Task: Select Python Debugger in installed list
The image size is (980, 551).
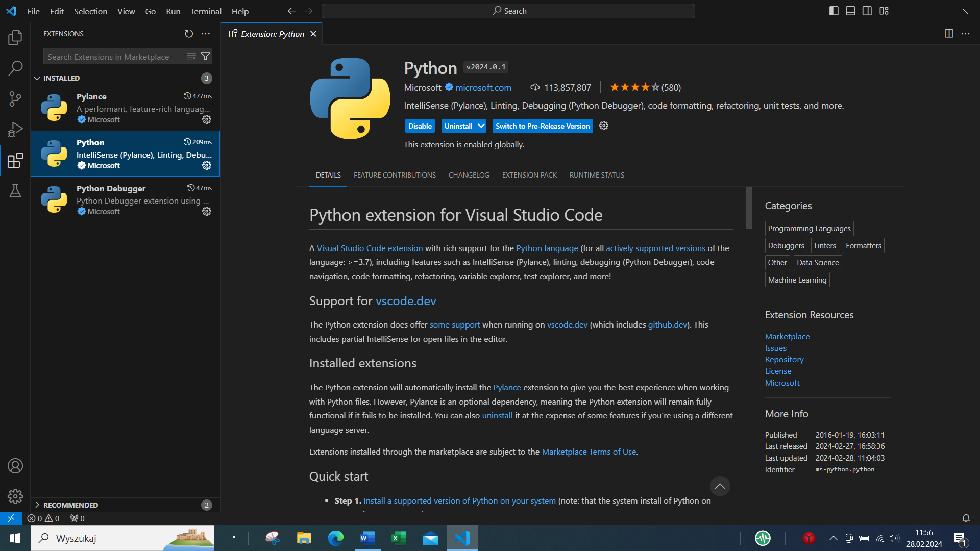Action: pyautogui.click(x=125, y=199)
